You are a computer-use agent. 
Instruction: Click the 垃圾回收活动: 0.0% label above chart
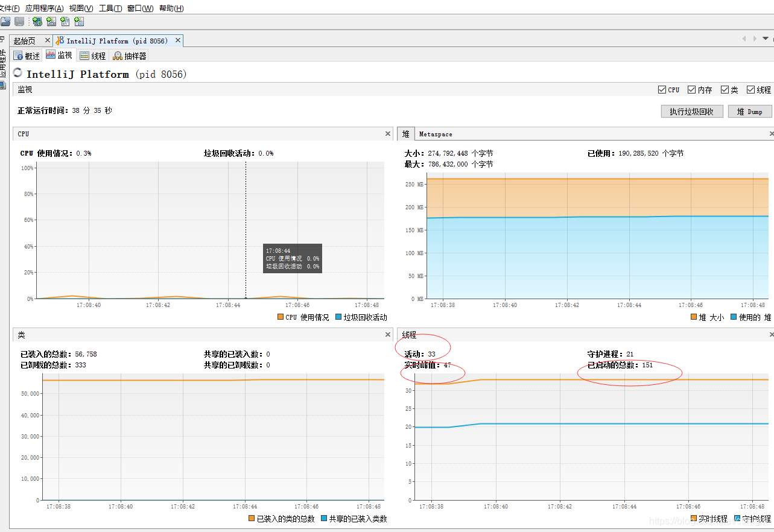point(239,153)
